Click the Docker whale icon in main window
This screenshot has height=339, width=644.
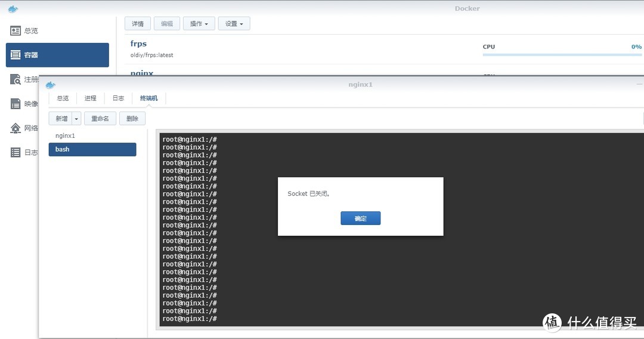tap(13, 9)
